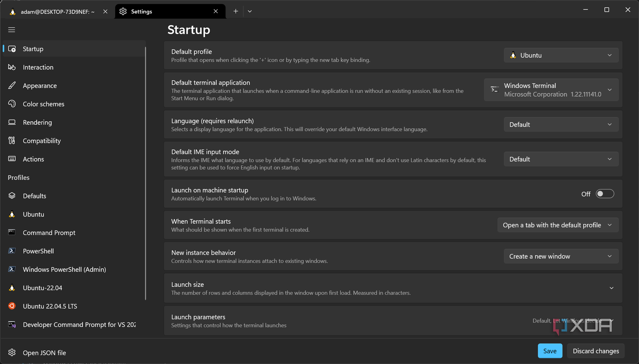Click the Ubuntu penguin profile icon in sidebar
The width and height of the screenshot is (639, 364).
12,214
